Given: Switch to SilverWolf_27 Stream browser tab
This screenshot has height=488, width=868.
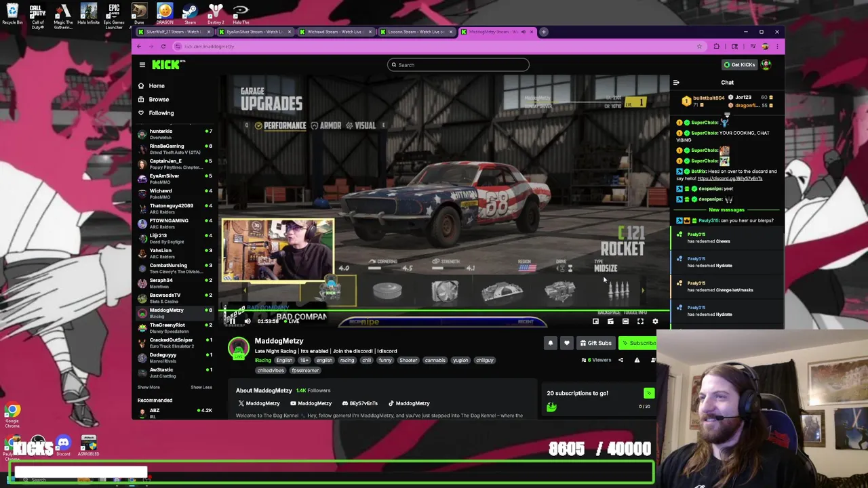Looking at the screenshot, I should [x=176, y=32].
